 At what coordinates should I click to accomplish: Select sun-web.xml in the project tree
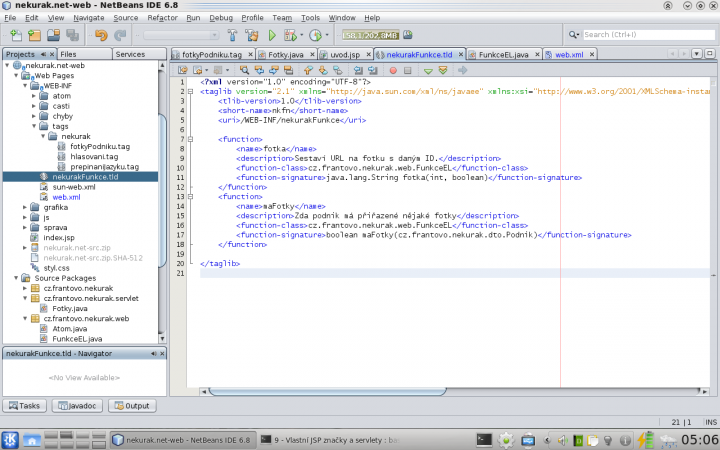tap(73, 187)
